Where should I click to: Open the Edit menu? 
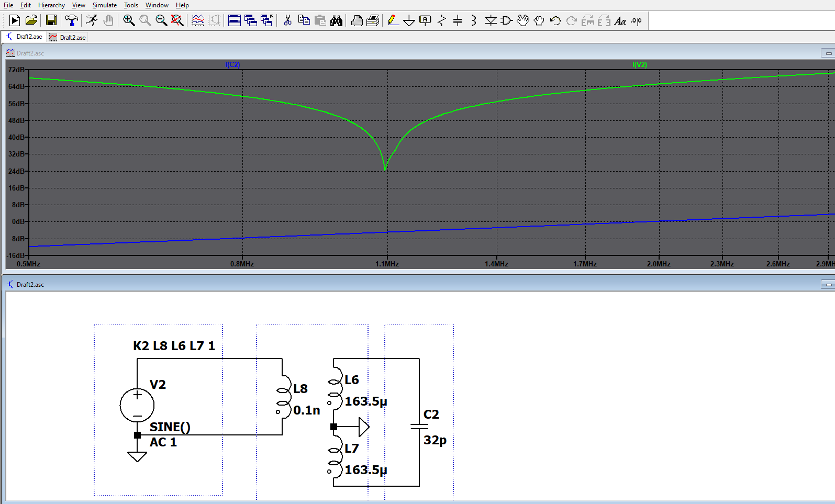(x=26, y=5)
